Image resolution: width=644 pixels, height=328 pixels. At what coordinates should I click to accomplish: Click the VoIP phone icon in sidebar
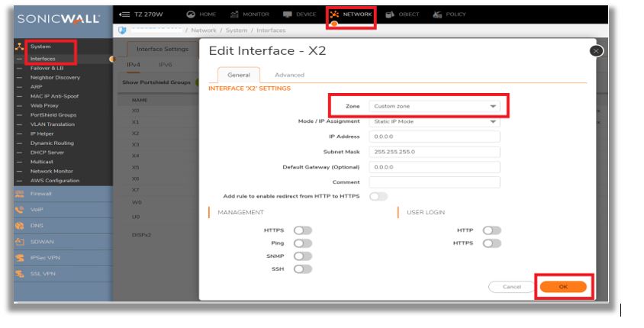pyautogui.click(x=19, y=210)
